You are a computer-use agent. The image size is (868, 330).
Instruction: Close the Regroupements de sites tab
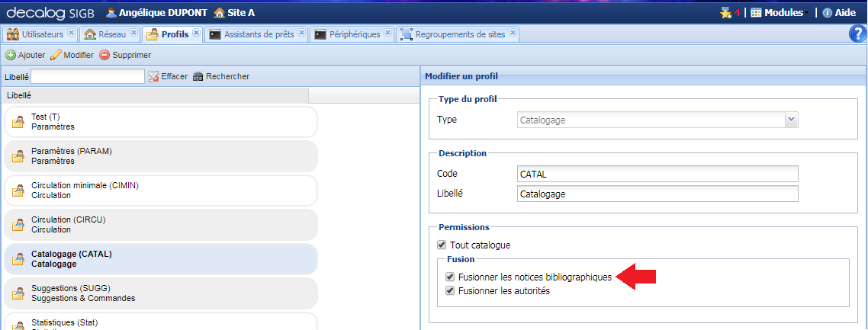coord(513,33)
